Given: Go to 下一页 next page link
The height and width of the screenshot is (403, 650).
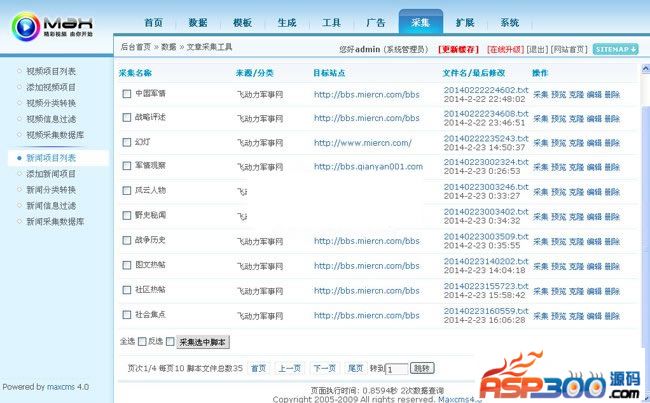Looking at the screenshot, I should coord(325,368).
